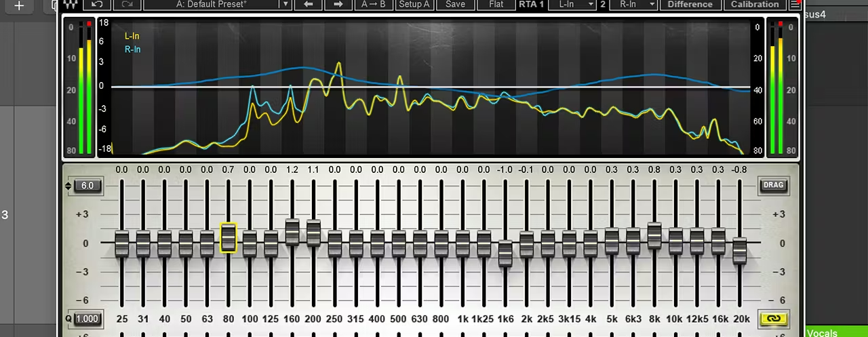This screenshot has width=868, height=337.
Task: Open the plugin hamburger menu
Action: click(795, 5)
